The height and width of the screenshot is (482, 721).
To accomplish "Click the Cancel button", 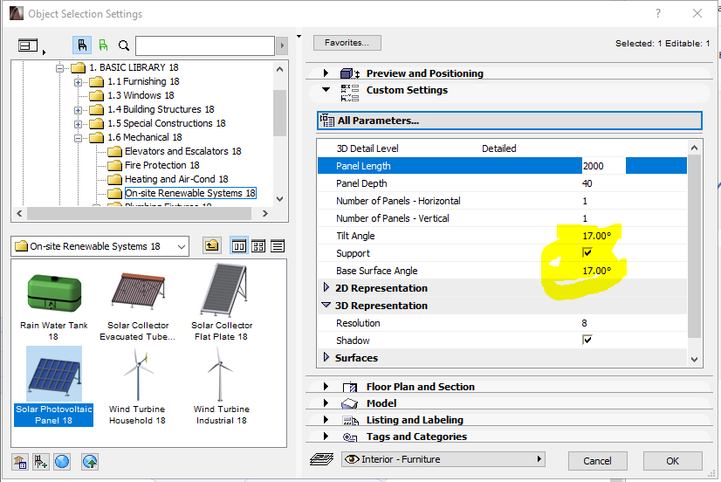I will pos(597,460).
